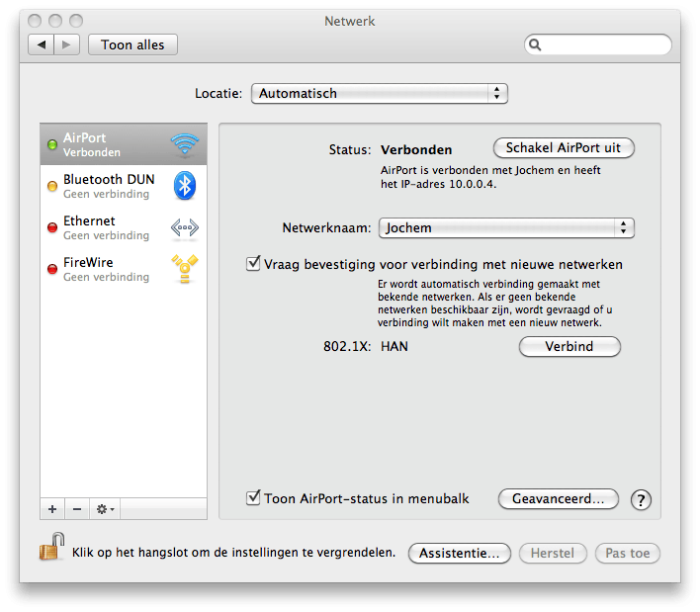Click the Bluetooth DUN icon

(184, 186)
